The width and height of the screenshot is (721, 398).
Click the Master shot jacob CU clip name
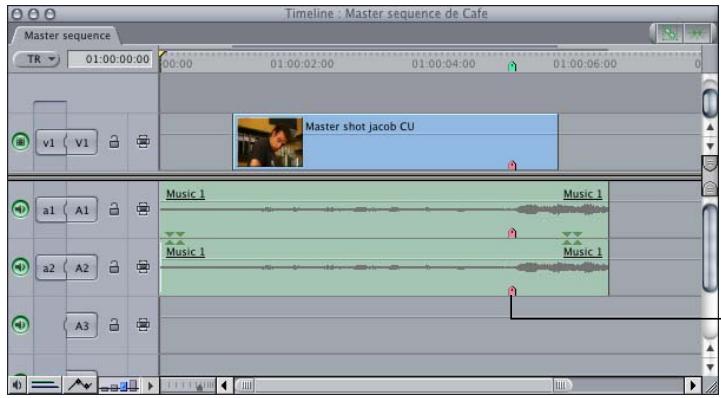coord(360,126)
